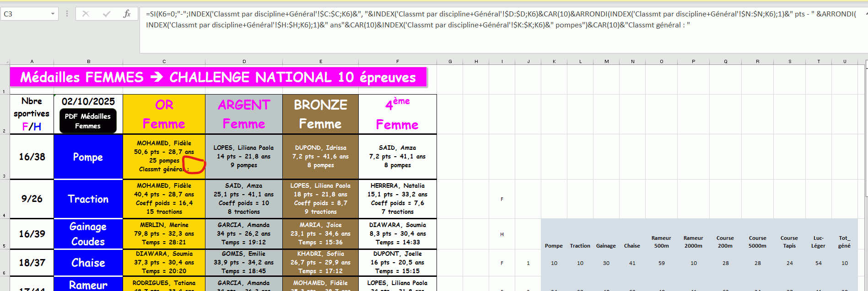Click the three-dot name box resize handle
The image size is (868, 291).
click(67, 14)
